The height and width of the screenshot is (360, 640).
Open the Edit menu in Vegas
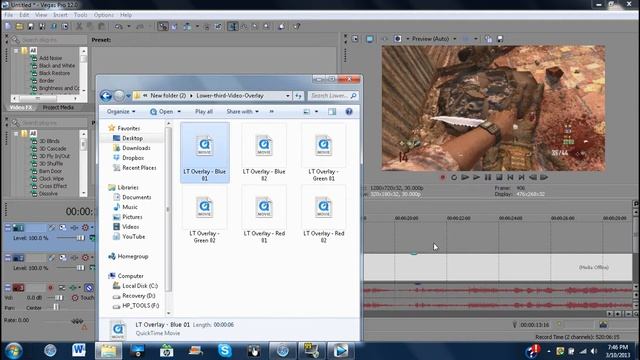click(x=24, y=15)
